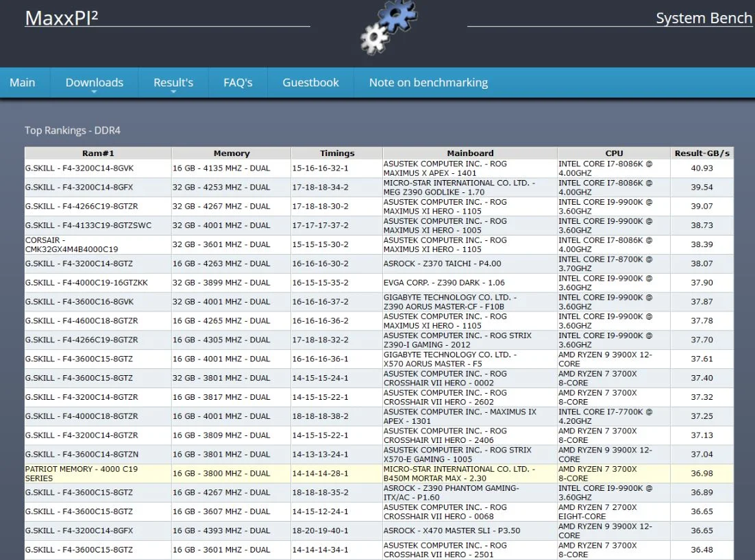This screenshot has height=560, width=755.
Task: Click the Result-GB/s column header
Action: click(x=702, y=153)
